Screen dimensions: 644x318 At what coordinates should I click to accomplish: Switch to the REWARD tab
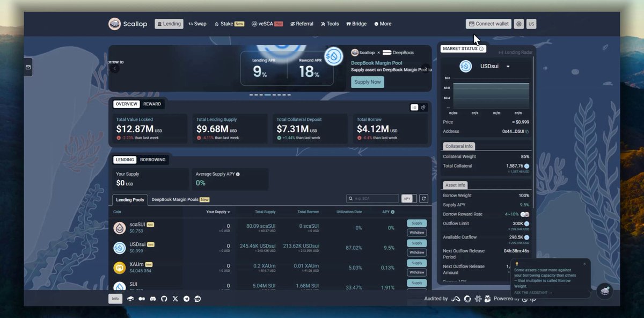152,104
